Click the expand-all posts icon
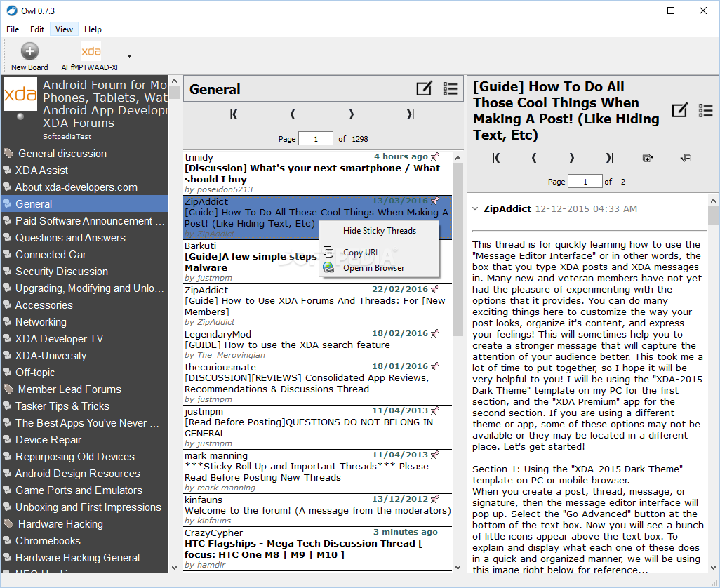Screen dimensions: 720x588 [x=648, y=158]
